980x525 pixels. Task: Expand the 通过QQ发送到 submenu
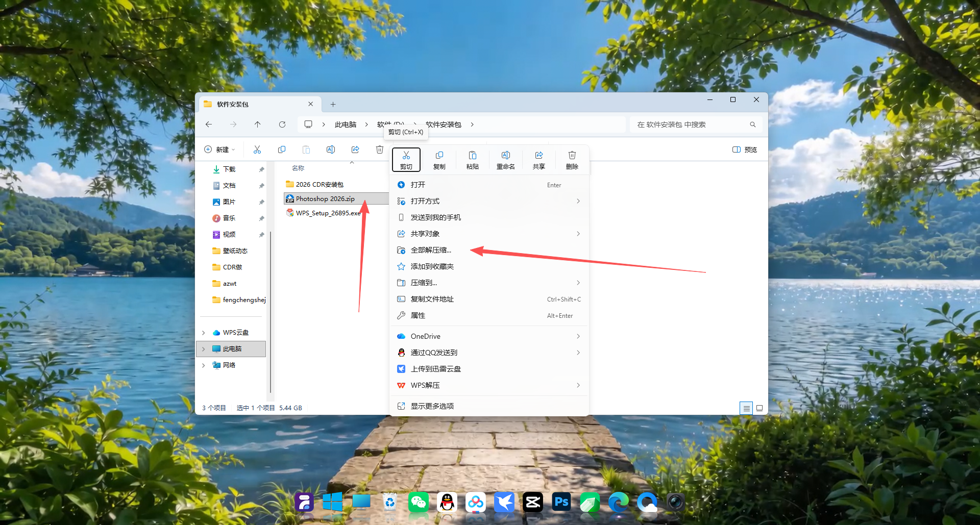tap(578, 353)
